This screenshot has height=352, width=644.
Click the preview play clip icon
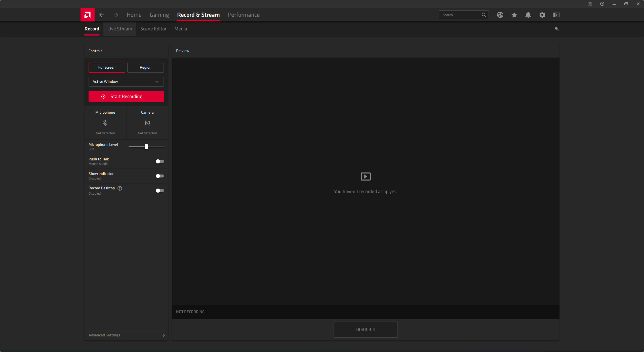(x=366, y=177)
